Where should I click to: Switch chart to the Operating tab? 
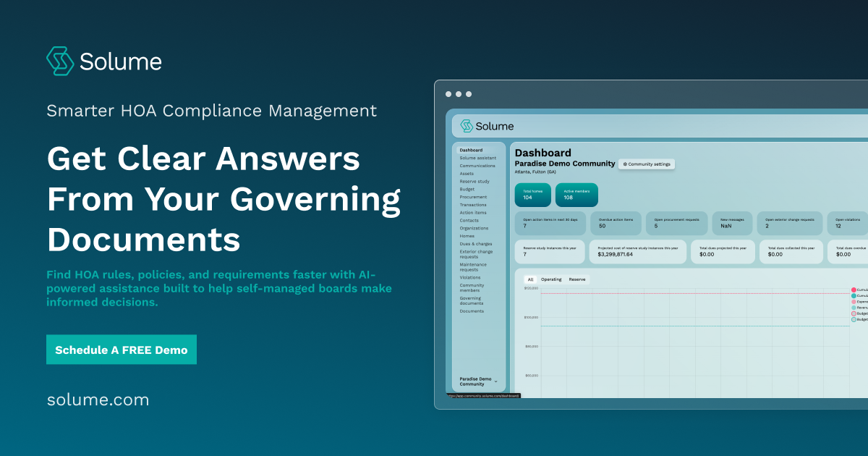[x=551, y=279]
